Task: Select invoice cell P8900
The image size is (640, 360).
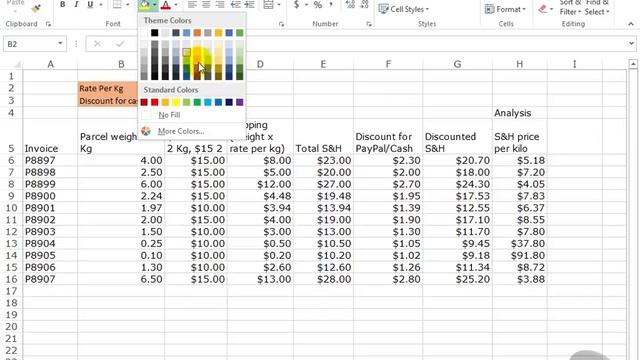Action: point(50,196)
